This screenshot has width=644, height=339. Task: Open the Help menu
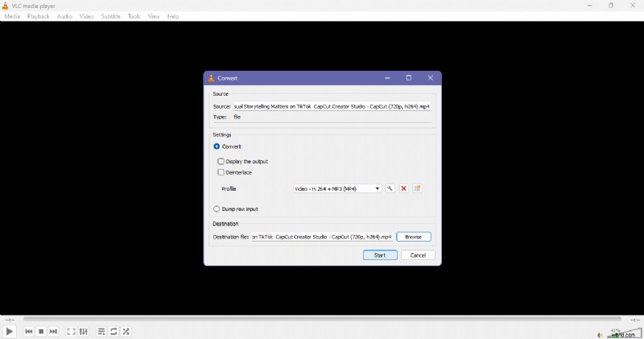pos(173,16)
